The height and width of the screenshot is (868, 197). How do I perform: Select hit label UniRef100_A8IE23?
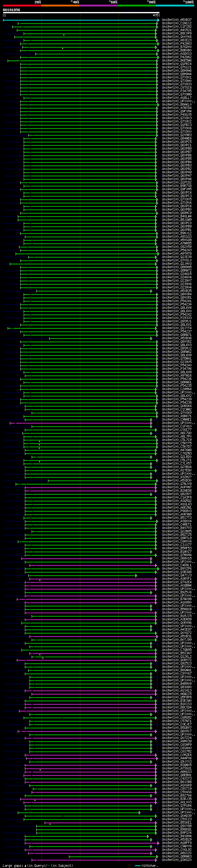177,40
